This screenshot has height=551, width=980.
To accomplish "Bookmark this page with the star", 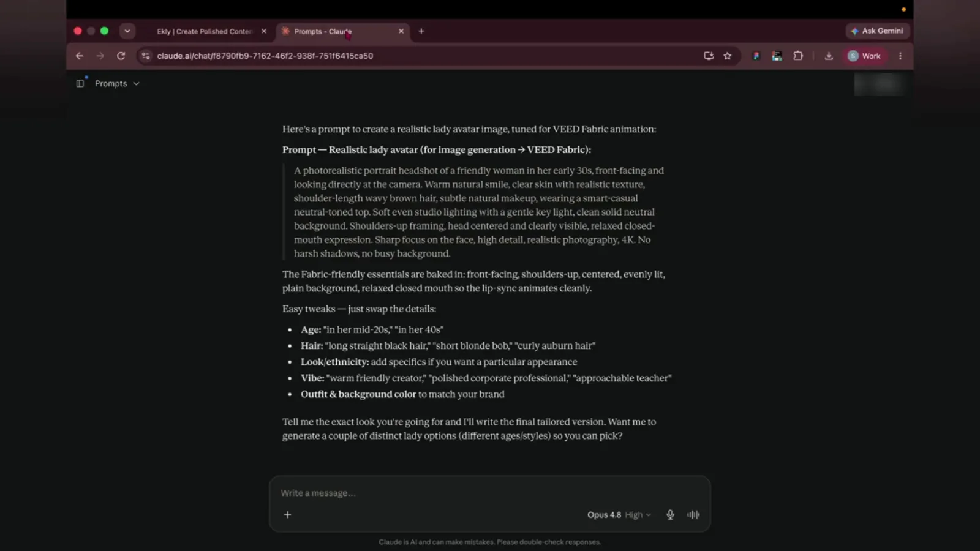I will (x=728, y=56).
